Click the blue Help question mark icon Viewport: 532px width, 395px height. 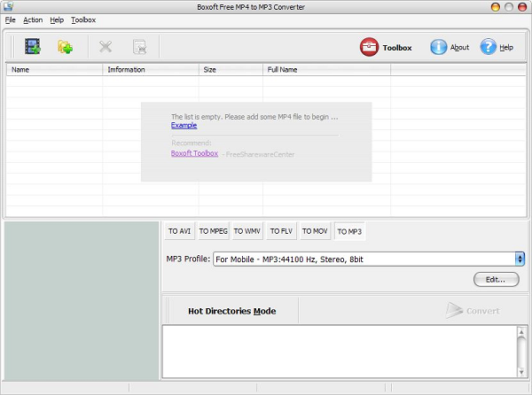click(488, 47)
